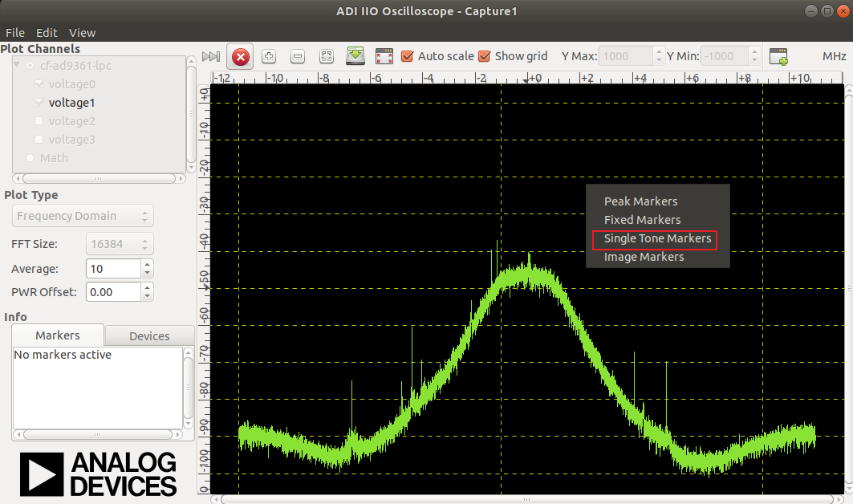Click the zoom in toolbar icon
This screenshot has height=504, width=853.
(269, 56)
